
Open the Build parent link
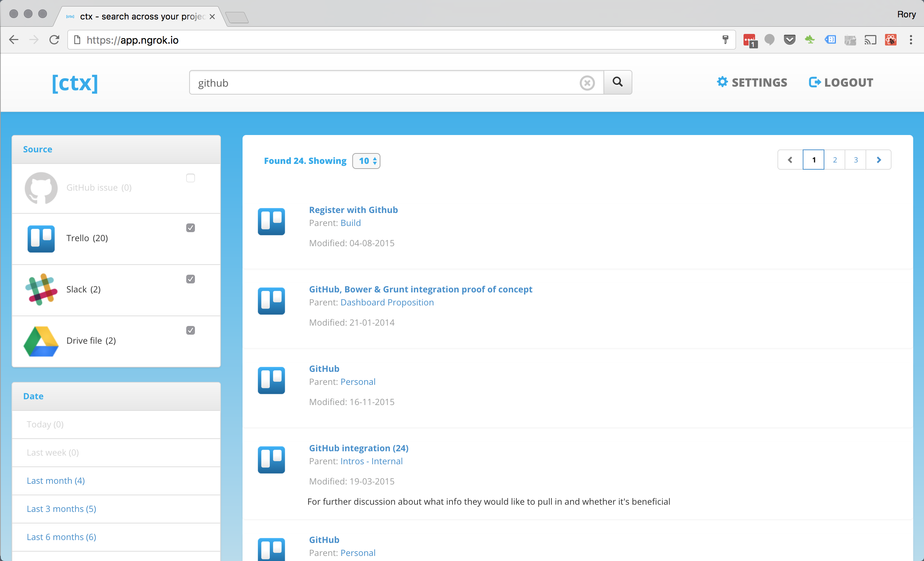click(350, 223)
